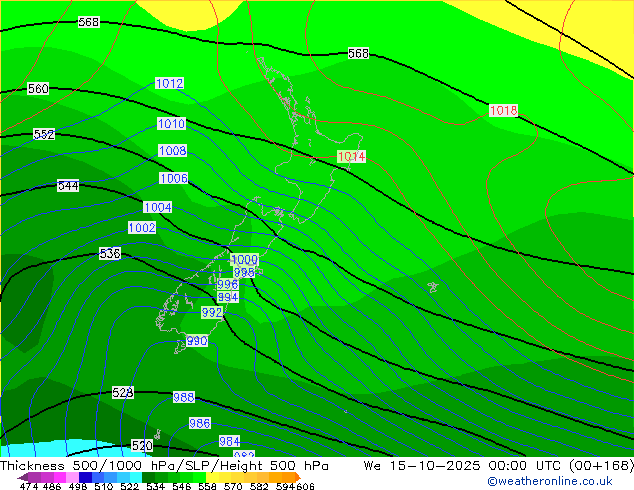Click the blue 986 isobar label

(200, 423)
